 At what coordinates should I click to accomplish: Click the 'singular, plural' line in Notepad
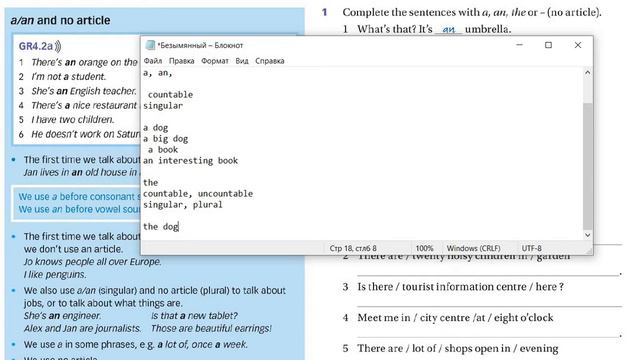click(183, 204)
